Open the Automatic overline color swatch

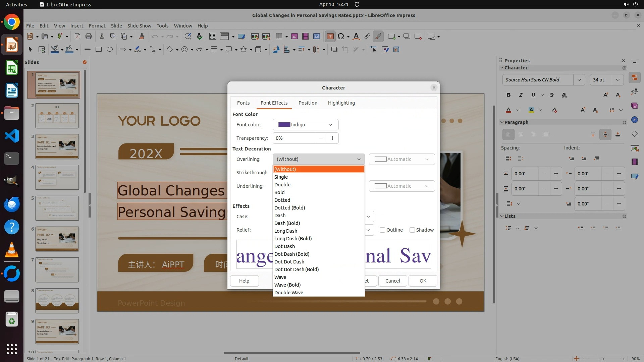pyautogui.click(x=401, y=159)
